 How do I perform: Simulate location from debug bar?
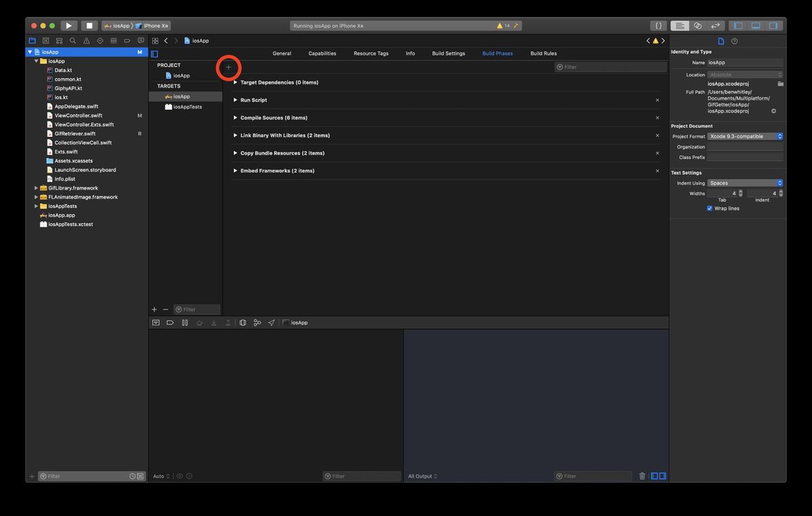point(271,323)
